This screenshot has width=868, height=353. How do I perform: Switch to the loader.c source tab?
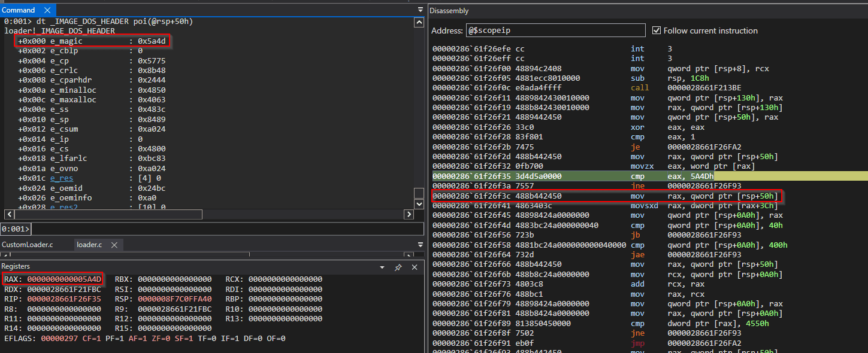89,245
